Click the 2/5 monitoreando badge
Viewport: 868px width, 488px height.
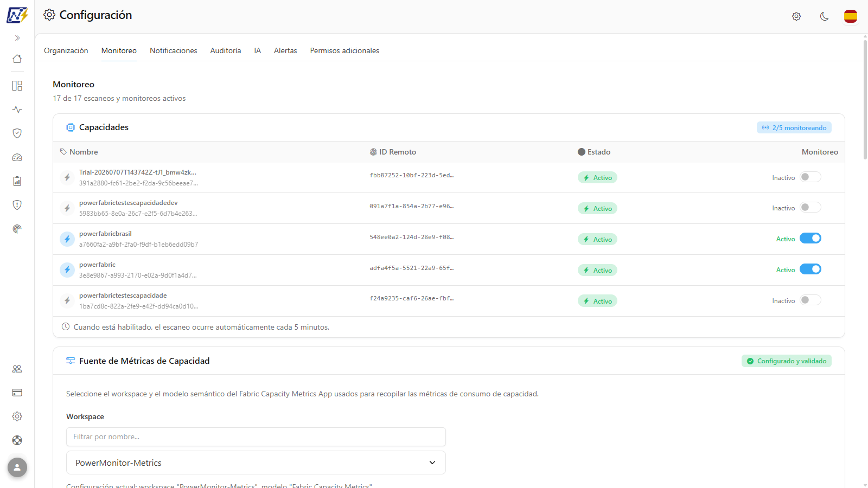click(794, 128)
